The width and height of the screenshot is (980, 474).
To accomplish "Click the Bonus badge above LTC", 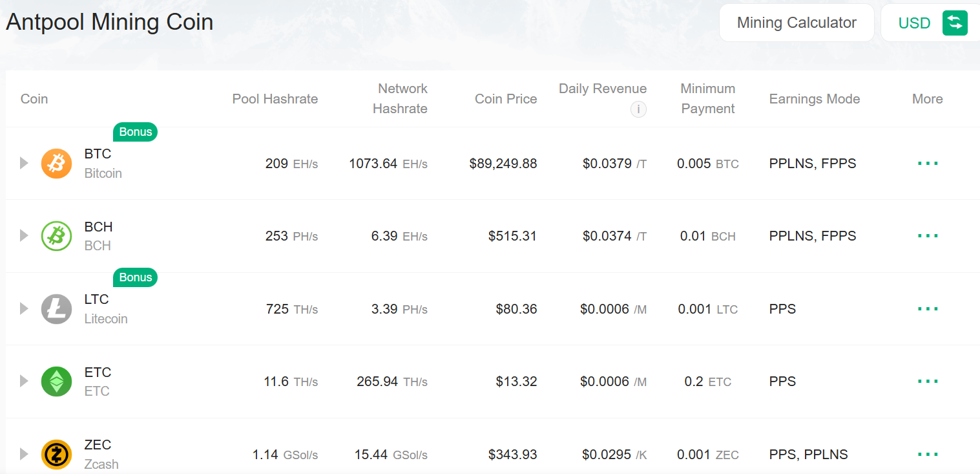I will 135,277.
